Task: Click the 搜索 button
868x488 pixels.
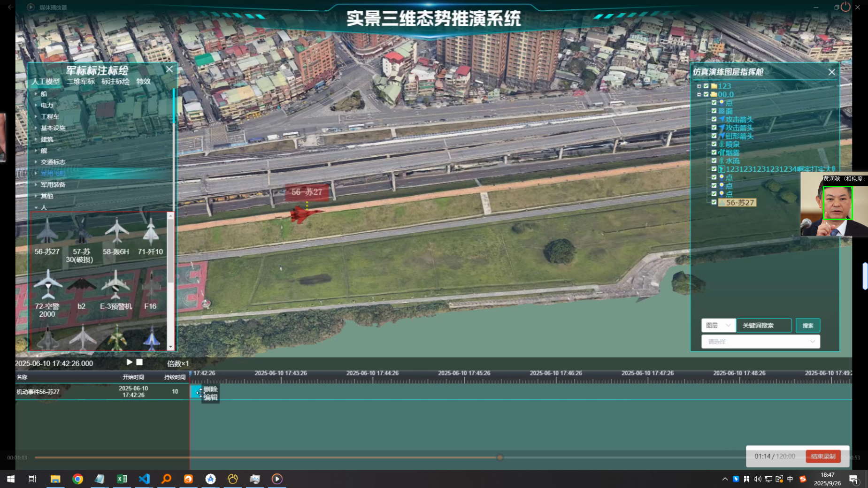Action: (807, 325)
